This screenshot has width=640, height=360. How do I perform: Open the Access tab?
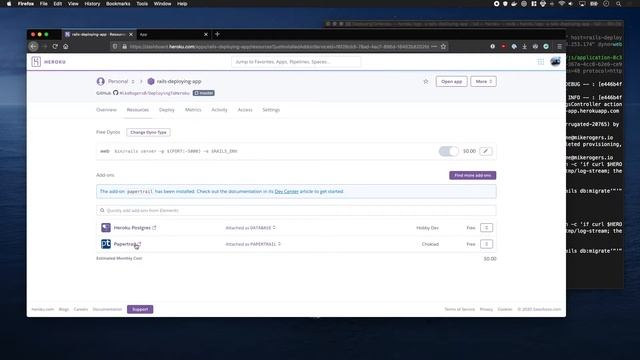point(245,110)
